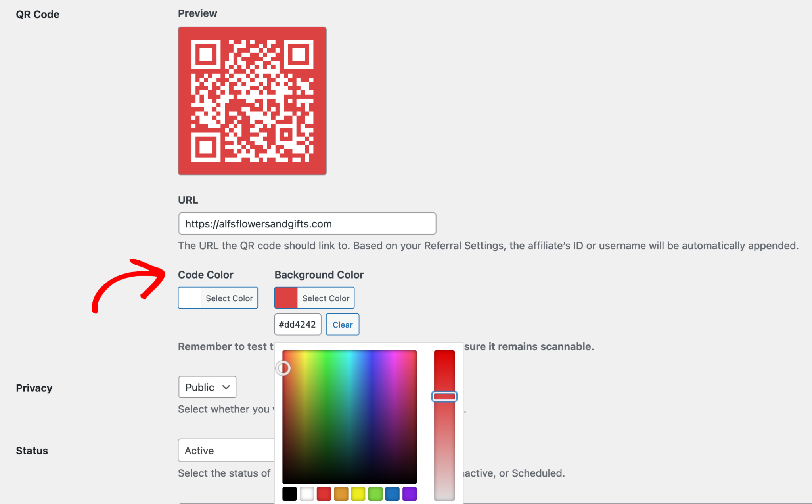Viewport: 812px width, 504px height.
Task: Pick the yellow palette swatch
Action: coord(358,494)
